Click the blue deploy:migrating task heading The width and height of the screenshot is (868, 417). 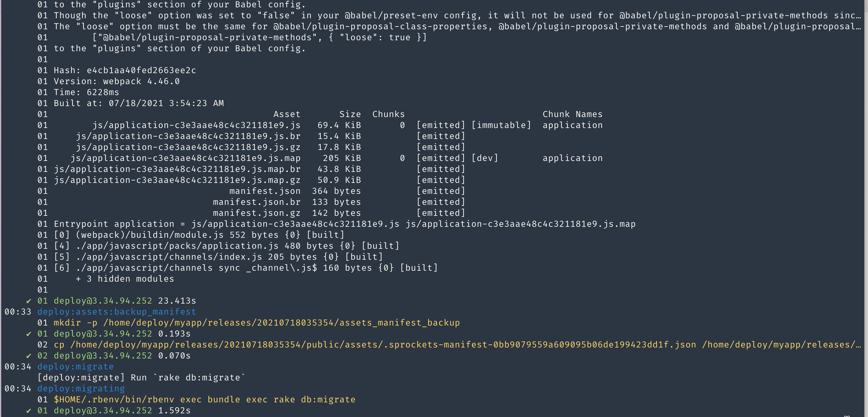(x=81, y=388)
